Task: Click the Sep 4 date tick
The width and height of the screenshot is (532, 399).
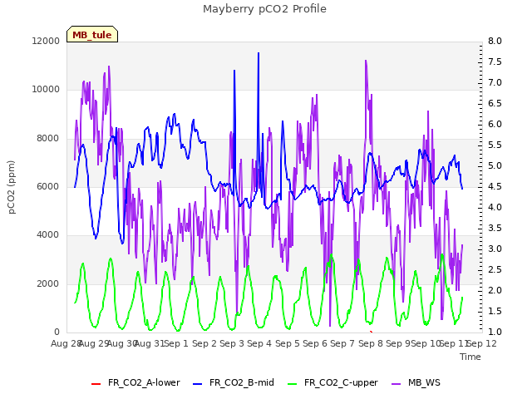Action: [x=259, y=343]
